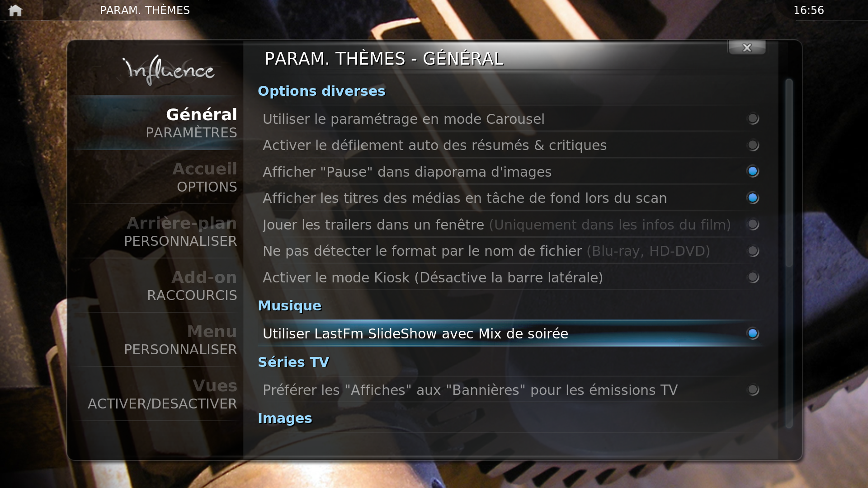Go to the Home screen icon

click(x=15, y=10)
